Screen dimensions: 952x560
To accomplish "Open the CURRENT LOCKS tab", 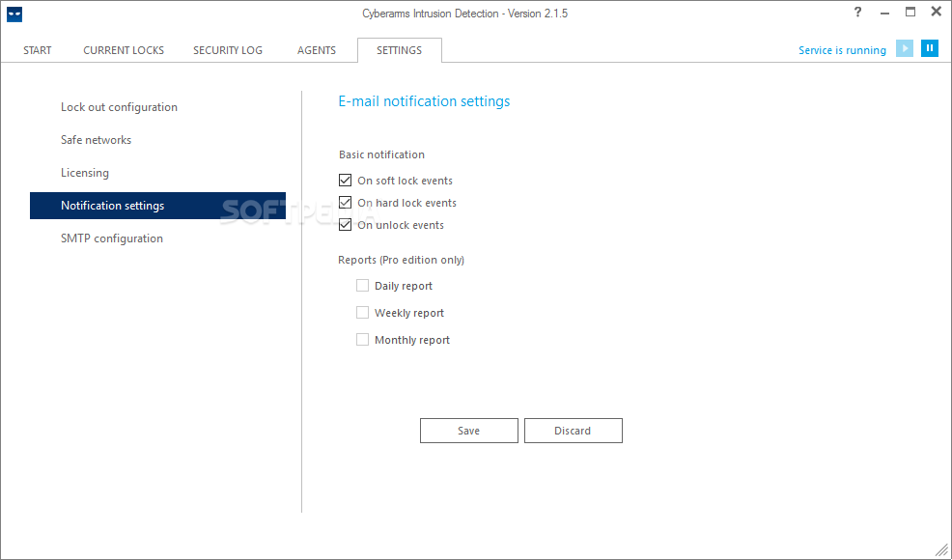I will click(124, 50).
